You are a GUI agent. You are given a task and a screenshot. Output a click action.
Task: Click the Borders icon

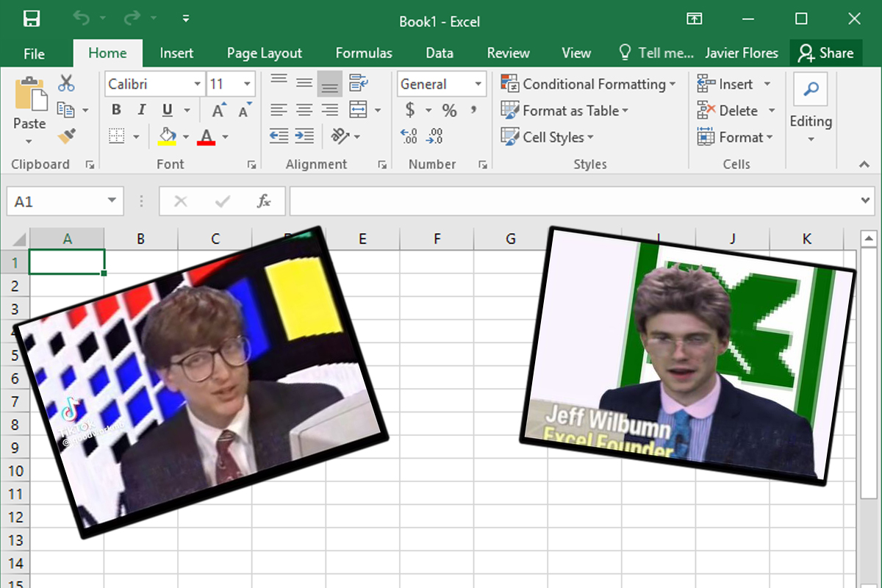(116, 136)
